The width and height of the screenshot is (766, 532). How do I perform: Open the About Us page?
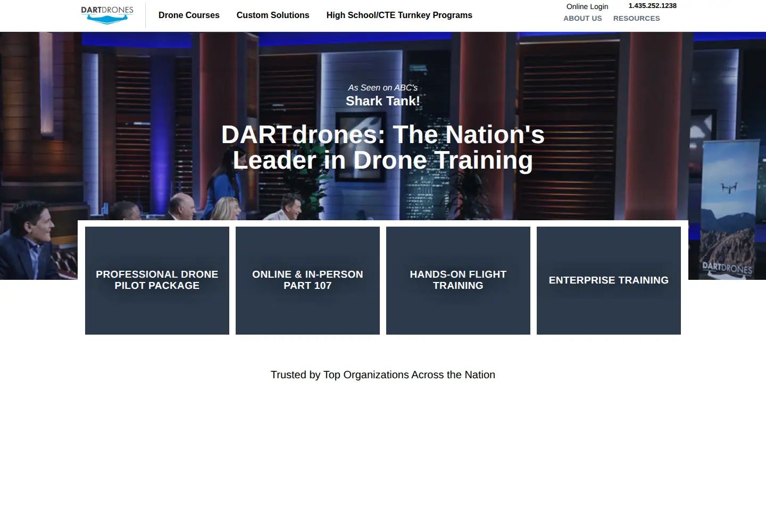pyautogui.click(x=583, y=18)
